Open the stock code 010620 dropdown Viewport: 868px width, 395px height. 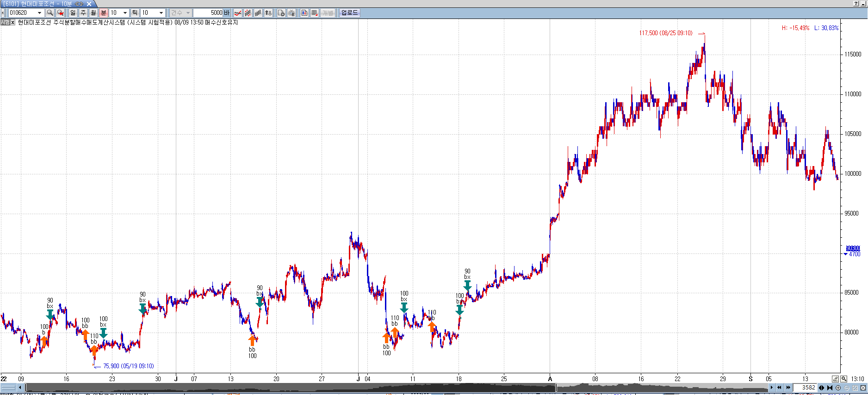(39, 13)
